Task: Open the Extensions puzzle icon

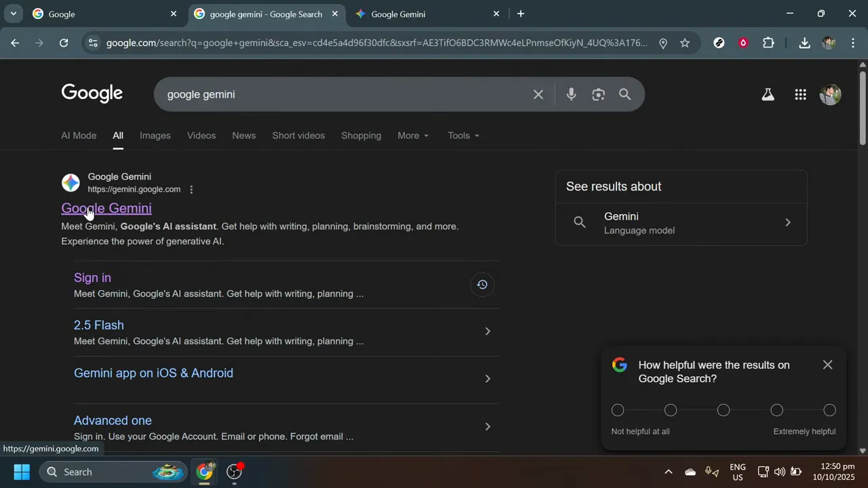Action: click(768, 43)
